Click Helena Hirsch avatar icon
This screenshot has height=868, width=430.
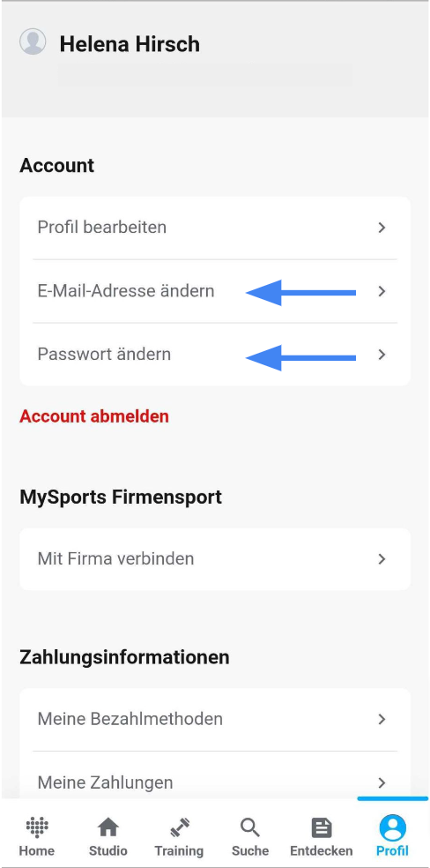[x=33, y=41]
